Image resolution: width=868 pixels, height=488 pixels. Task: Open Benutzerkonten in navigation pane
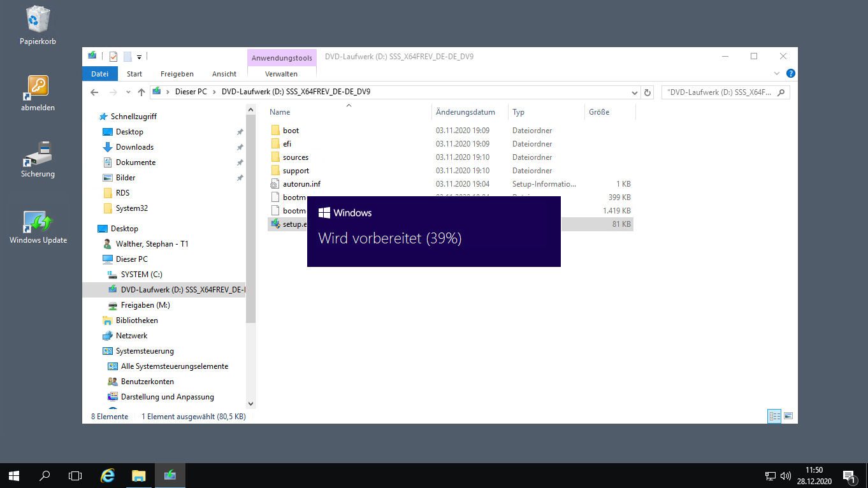[147, 382]
